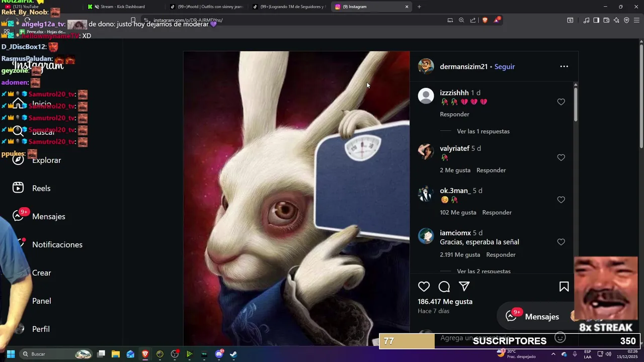
Task: Open the music note playlist icon in the Brave toolbar
Action: (586, 21)
